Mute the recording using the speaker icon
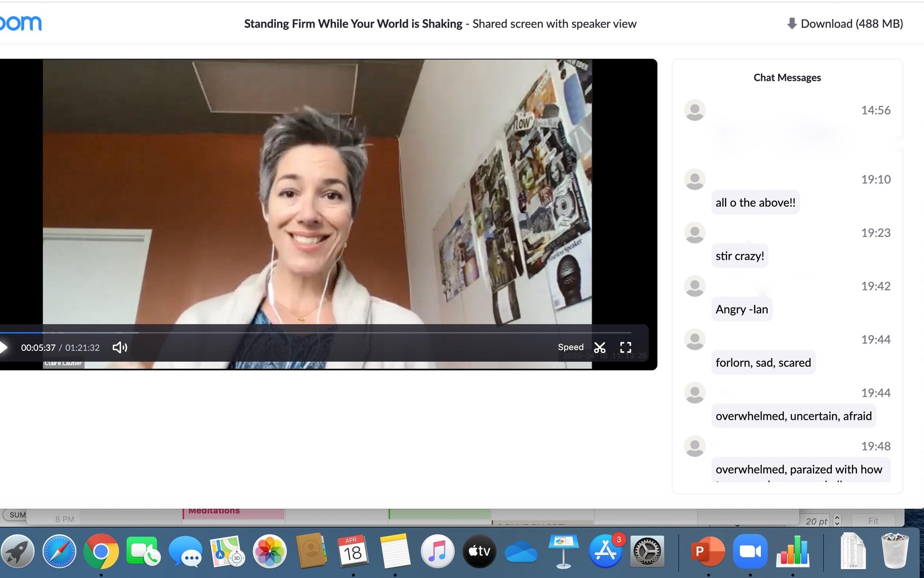The width and height of the screenshot is (924, 578). tap(120, 347)
